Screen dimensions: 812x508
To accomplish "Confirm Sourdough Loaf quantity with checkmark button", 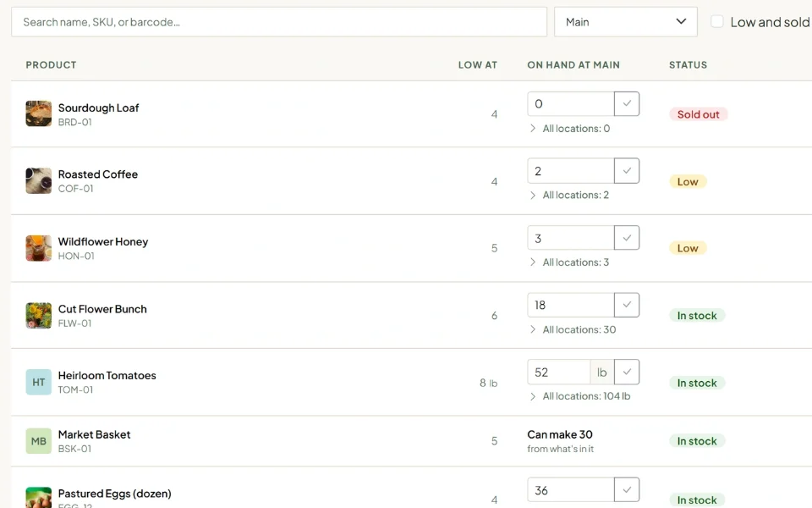I will pos(627,103).
